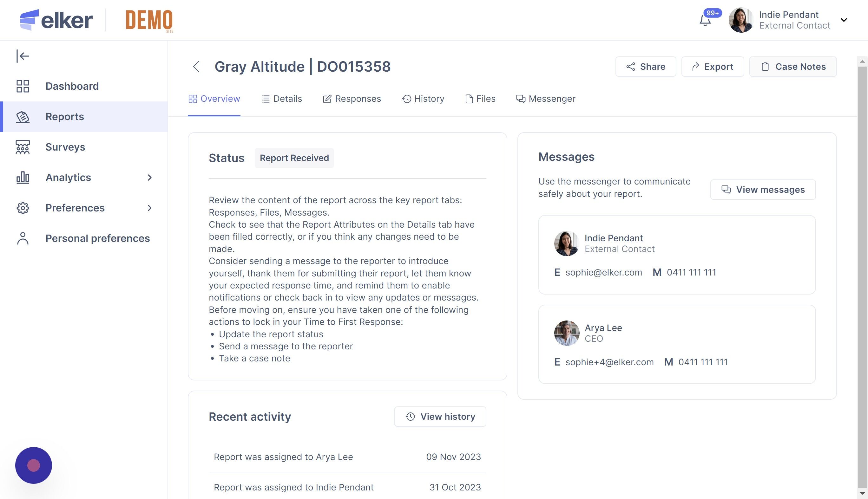Open the History tab
Image resolution: width=868 pixels, height=499 pixels.
coord(423,99)
